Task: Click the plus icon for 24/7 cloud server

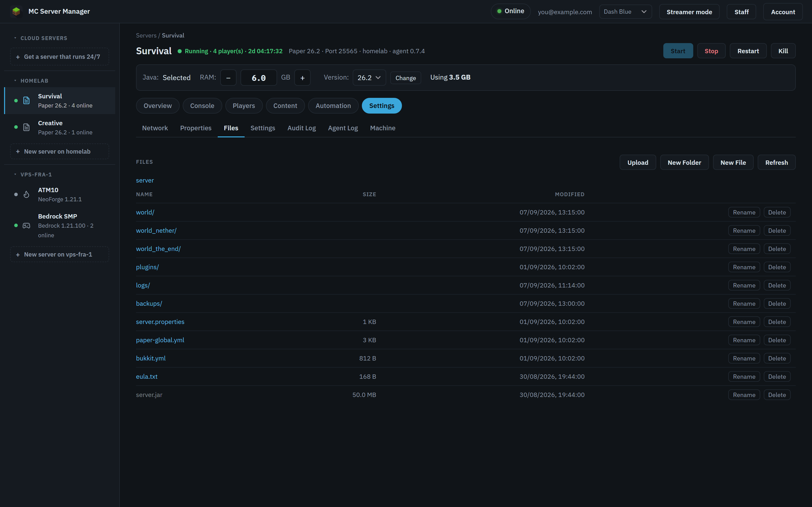Action: point(18,57)
